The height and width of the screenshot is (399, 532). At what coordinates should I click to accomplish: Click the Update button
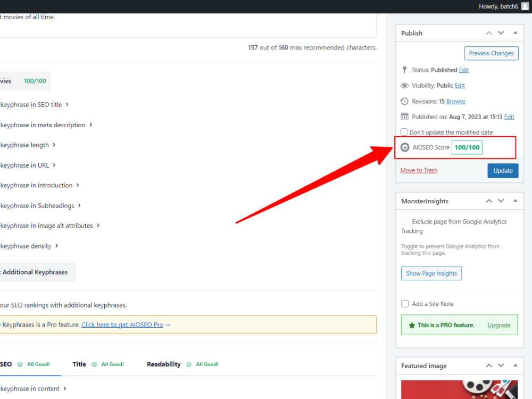tap(503, 171)
